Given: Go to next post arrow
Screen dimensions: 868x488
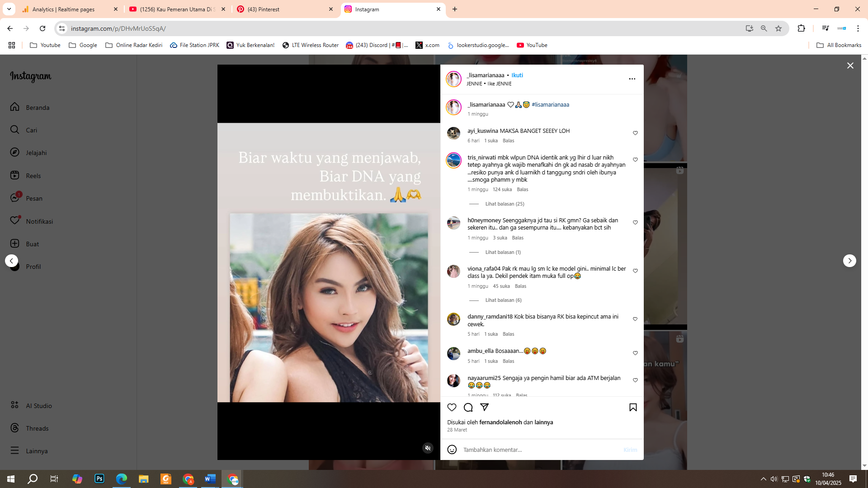Looking at the screenshot, I should click(849, 261).
